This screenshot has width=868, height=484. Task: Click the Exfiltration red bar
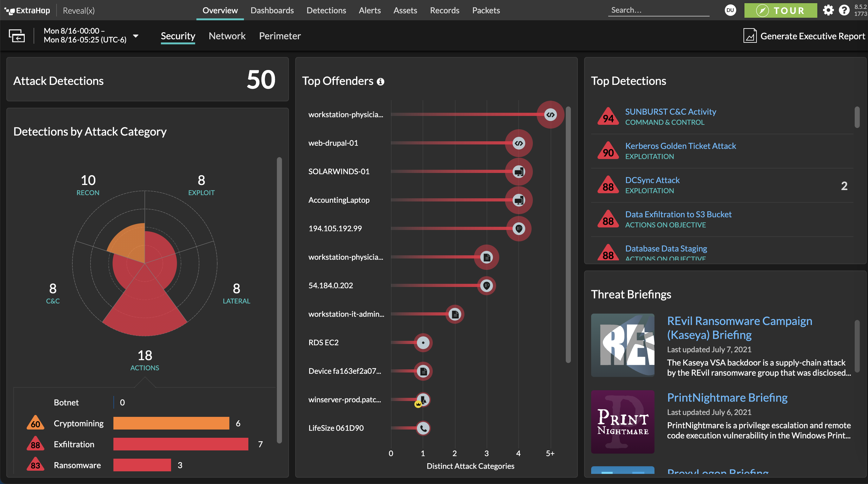181,444
